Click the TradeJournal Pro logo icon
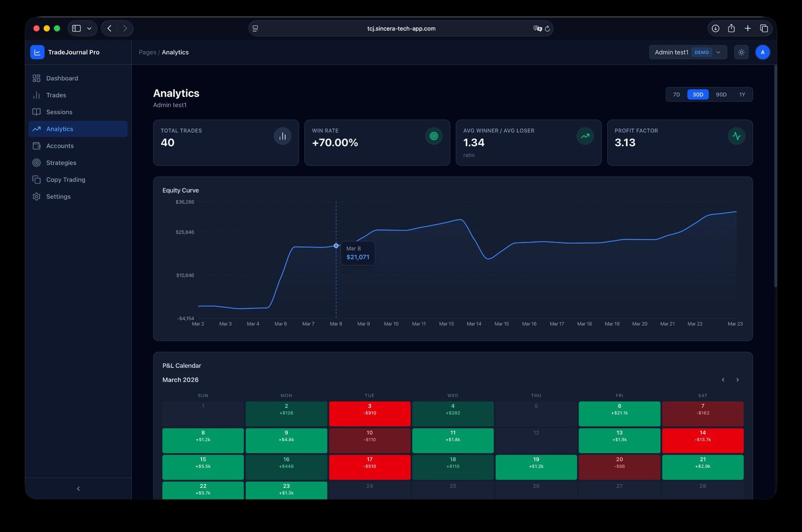 (x=37, y=52)
